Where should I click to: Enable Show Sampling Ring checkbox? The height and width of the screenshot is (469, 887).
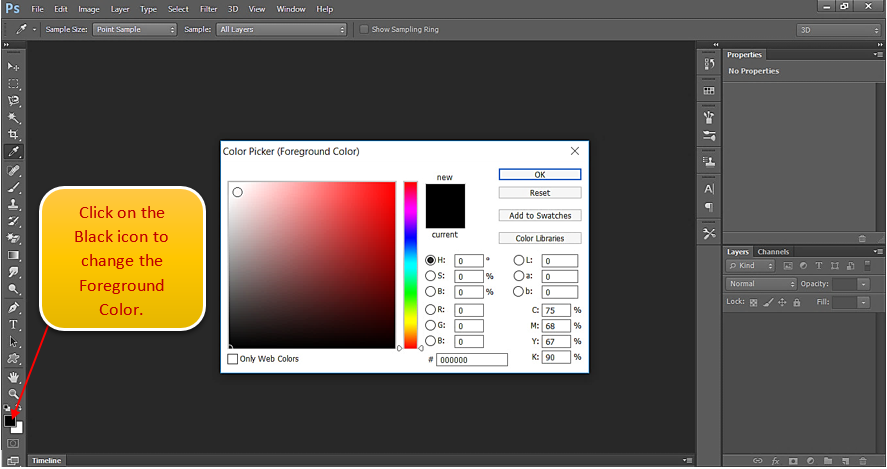[364, 29]
